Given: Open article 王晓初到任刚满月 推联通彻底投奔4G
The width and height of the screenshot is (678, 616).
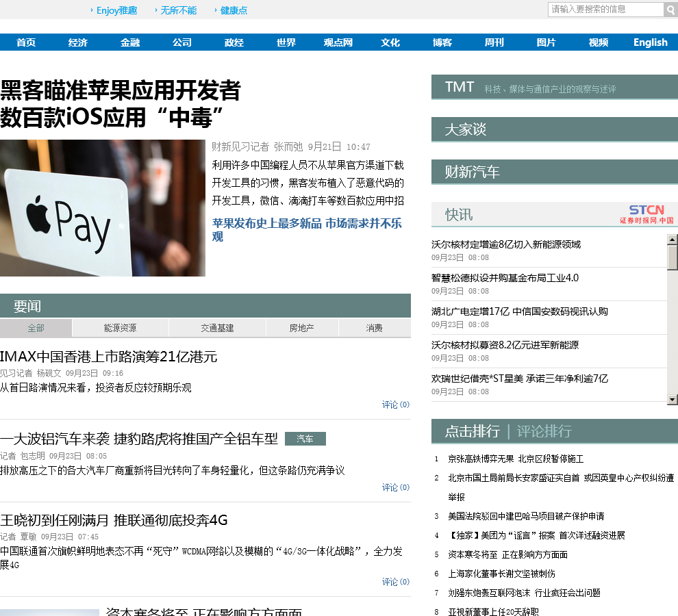Looking at the screenshot, I should point(114,520).
